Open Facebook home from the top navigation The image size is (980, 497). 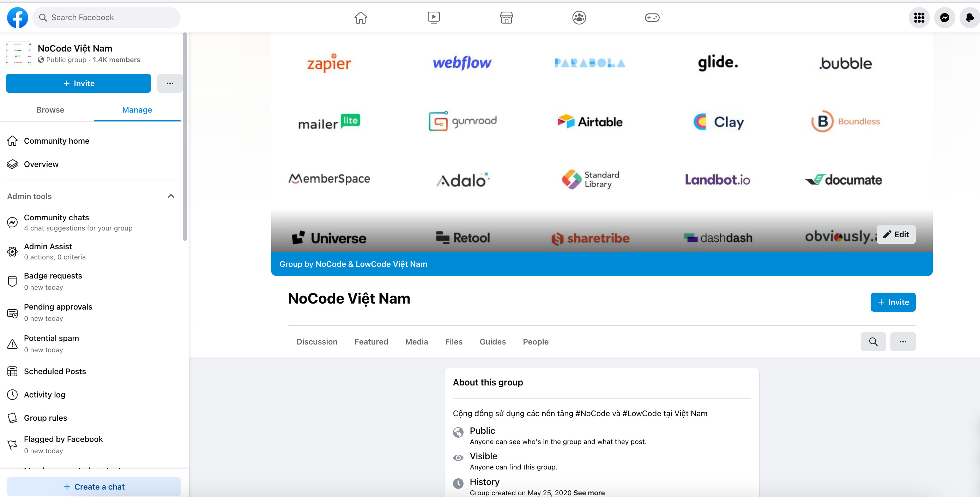click(x=361, y=18)
